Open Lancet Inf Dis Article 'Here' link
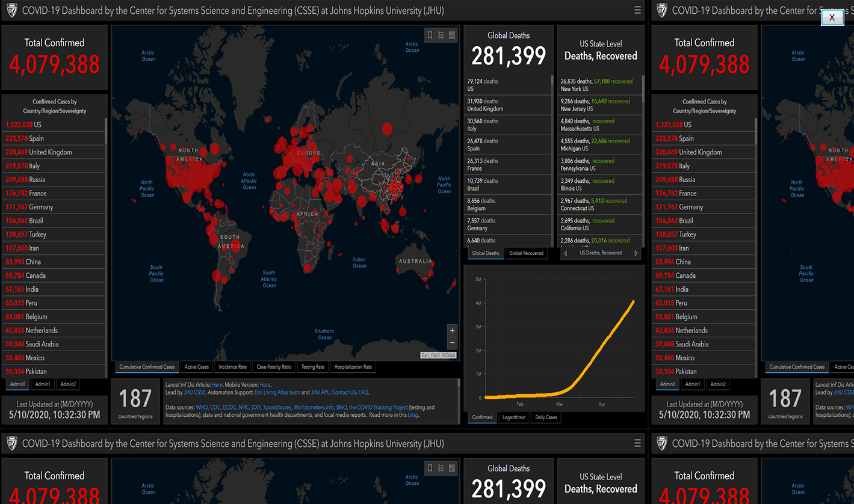 (x=217, y=385)
